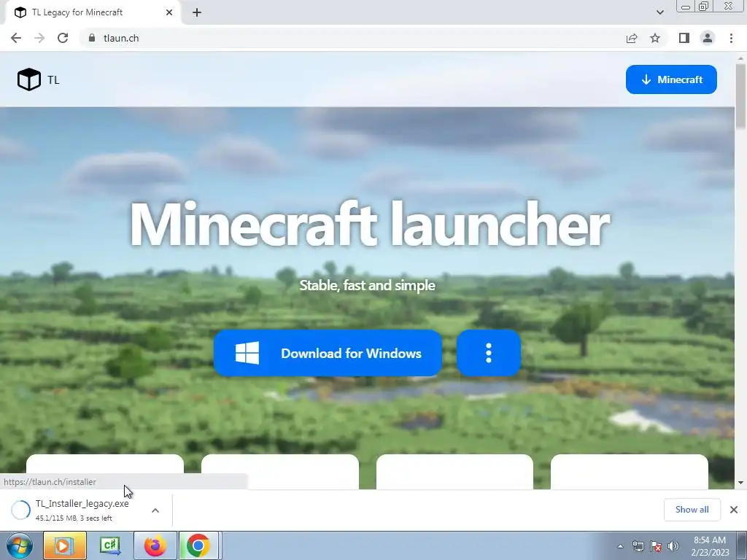Image resolution: width=747 pixels, height=560 pixels.
Task: Open a new tab with the plus button
Action: pyautogui.click(x=197, y=12)
